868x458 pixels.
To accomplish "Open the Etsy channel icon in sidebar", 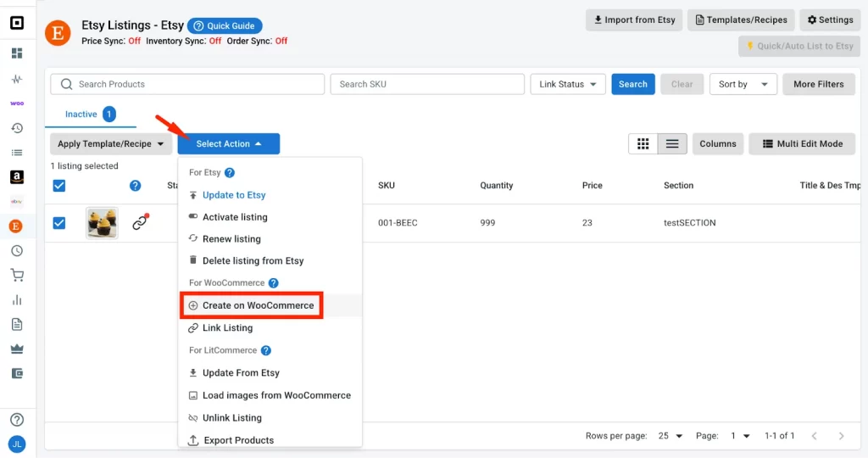I will (x=16, y=226).
